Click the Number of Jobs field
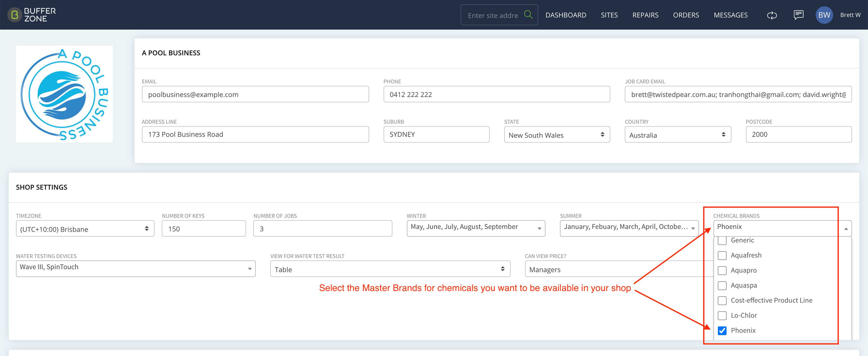This screenshot has height=356, width=868. point(322,228)
